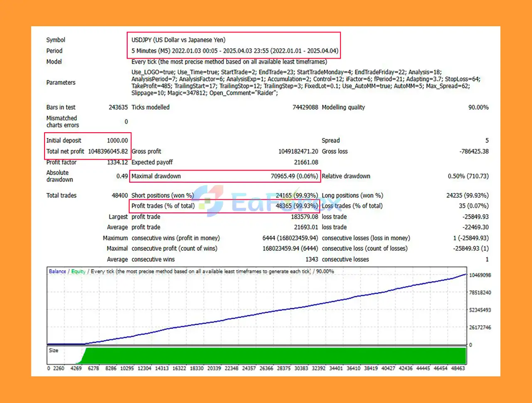Click the Ticks modelled value 74429088

click(x=305, y=107)
